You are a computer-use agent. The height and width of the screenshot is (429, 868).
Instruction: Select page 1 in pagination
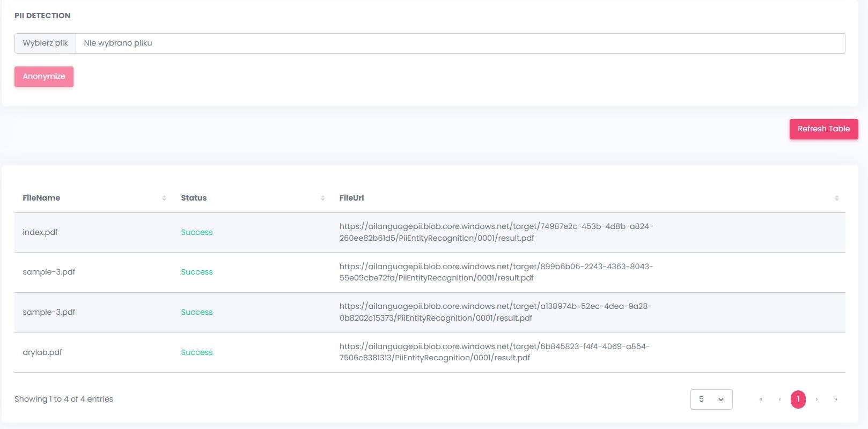pos(798,400)
